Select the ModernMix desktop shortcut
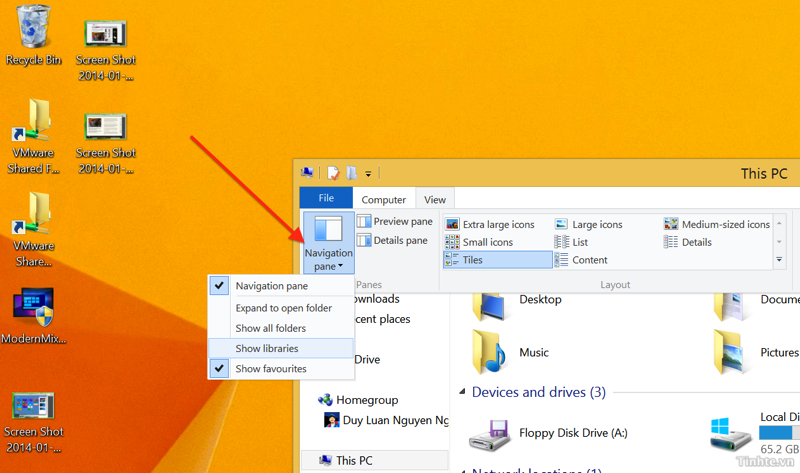 (33, 308)
